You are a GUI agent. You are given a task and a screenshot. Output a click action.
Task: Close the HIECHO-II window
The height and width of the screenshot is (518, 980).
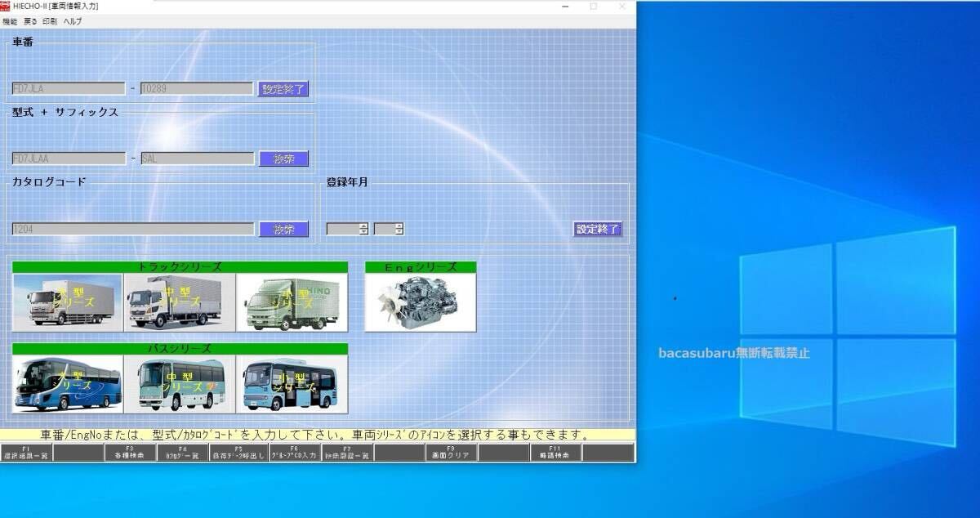click(622, 6)
